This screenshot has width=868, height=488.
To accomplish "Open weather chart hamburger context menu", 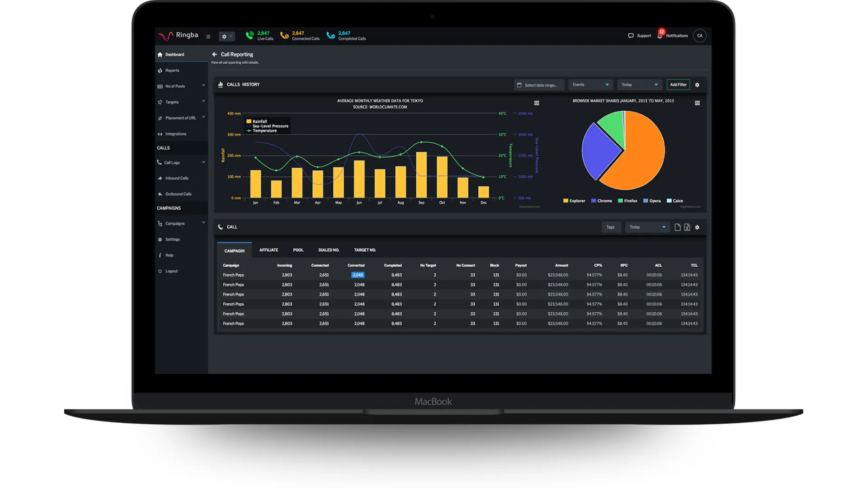I will (x=537, y=103).
